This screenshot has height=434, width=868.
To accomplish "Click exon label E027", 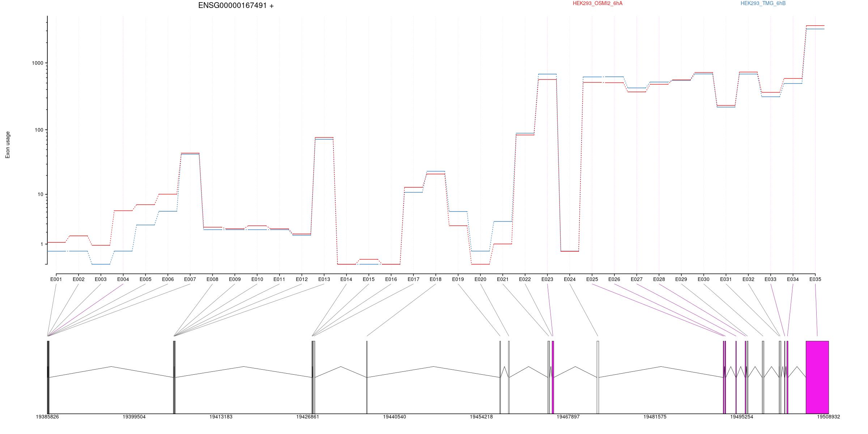I will click(x=637, y=279).
